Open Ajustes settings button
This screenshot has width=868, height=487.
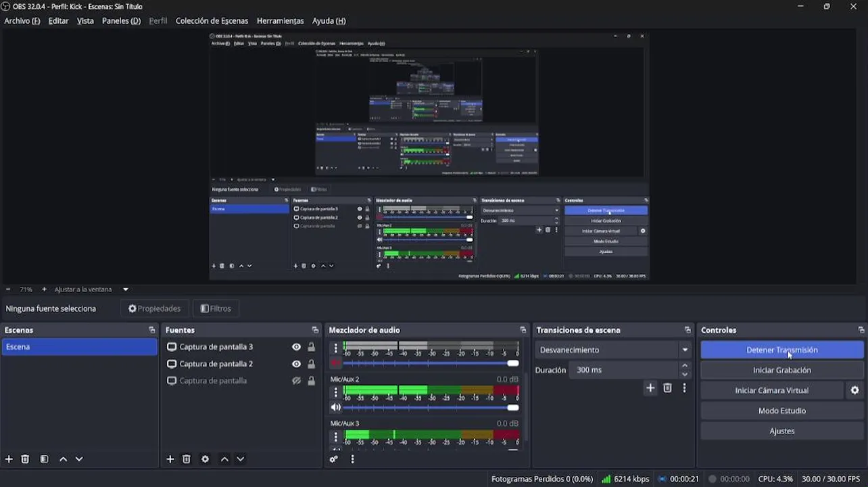782,431
